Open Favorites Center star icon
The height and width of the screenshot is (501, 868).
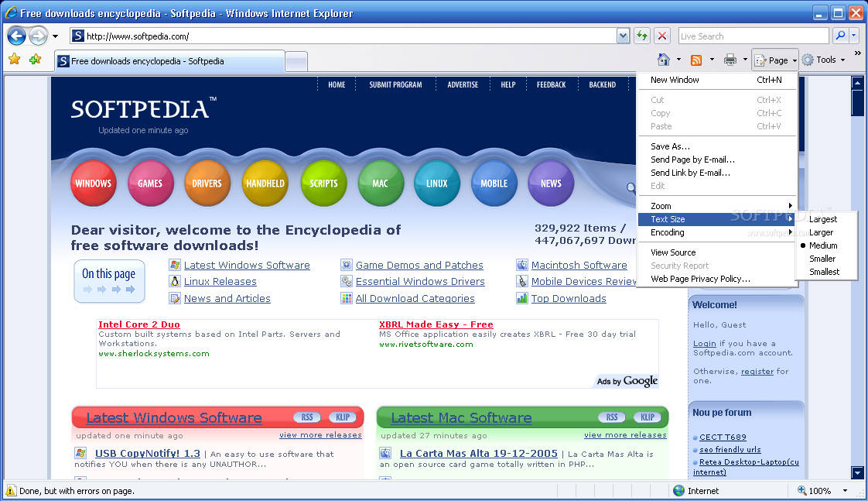(x=15, y=59)
